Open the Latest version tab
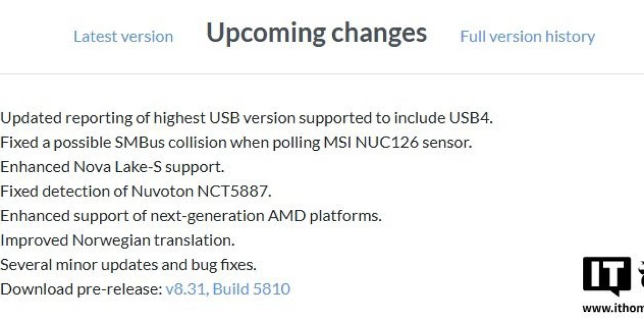This screenshot has width=644, height=322. 123,36
